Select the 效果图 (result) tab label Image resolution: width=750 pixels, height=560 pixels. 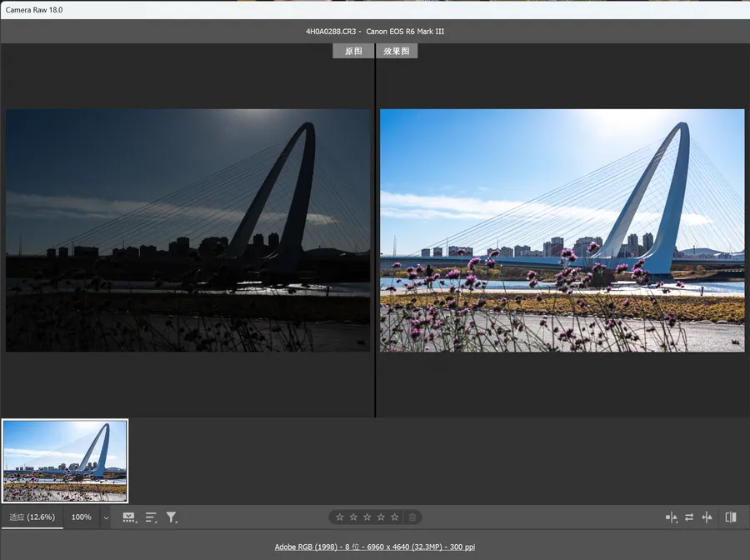pyautogui.click(x=397, y=51)
